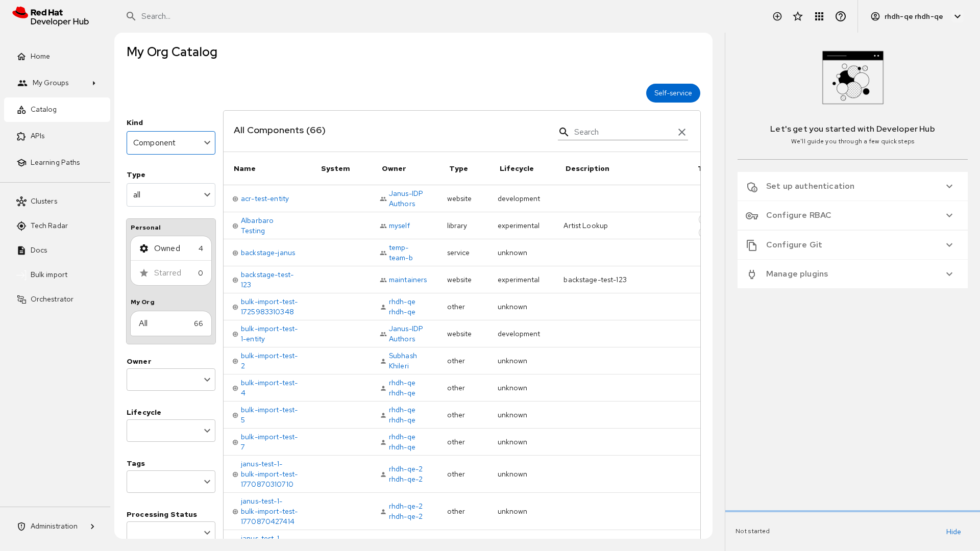
Task: Open the application launcher grid icon
Action: 819,16
